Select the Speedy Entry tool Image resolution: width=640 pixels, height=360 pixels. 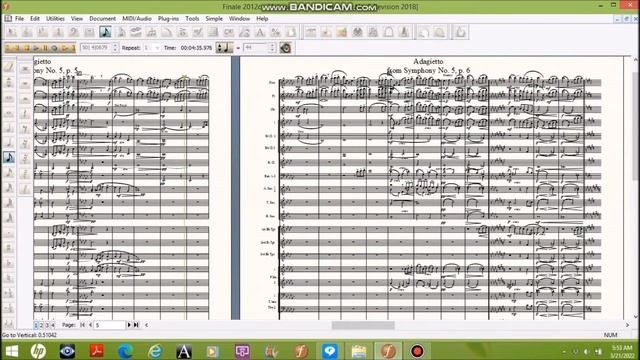point(120,32)
